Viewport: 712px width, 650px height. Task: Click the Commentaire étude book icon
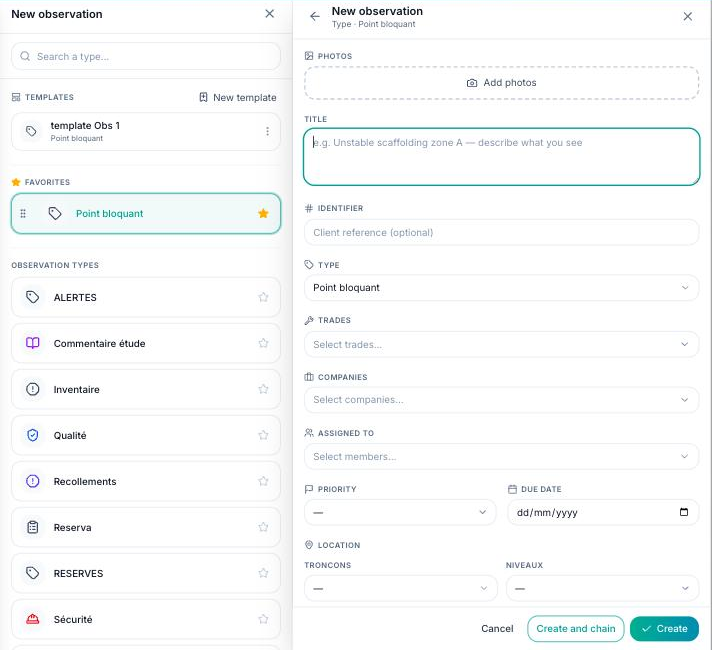(33, 343)
